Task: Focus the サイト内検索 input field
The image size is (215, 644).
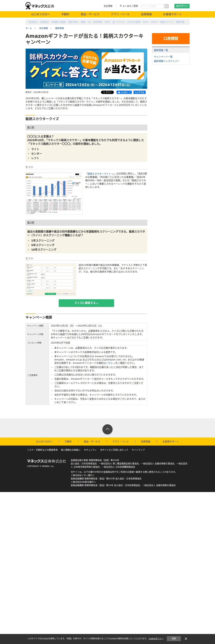Action: tap(152, 6)
